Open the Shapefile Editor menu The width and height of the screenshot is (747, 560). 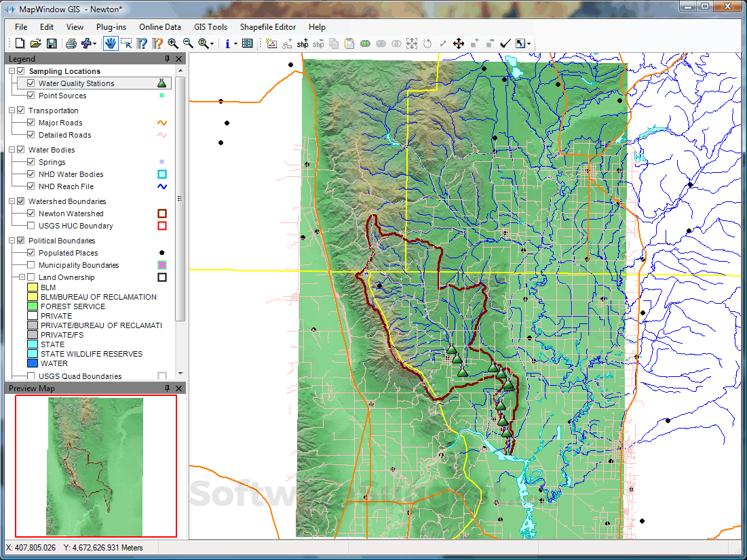coord(268,27)
